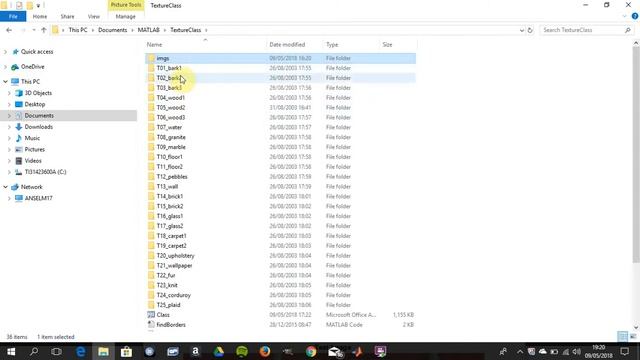
Task: Sort by Name column header
Action: point(154,44)
